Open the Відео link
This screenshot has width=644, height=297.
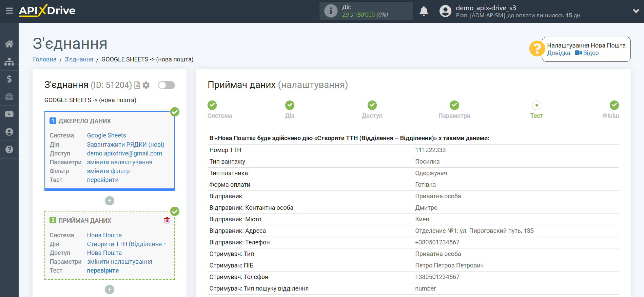tap(587, 53)
